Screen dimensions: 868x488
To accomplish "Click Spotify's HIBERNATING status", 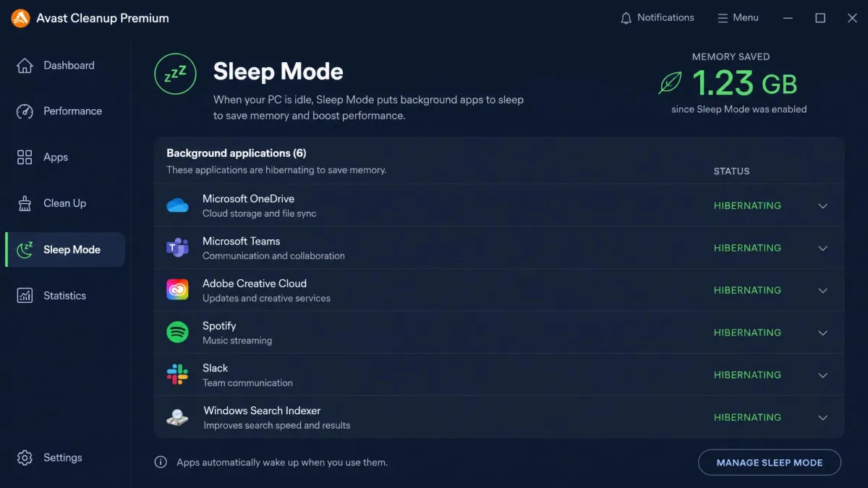I will tap(747, 333).
